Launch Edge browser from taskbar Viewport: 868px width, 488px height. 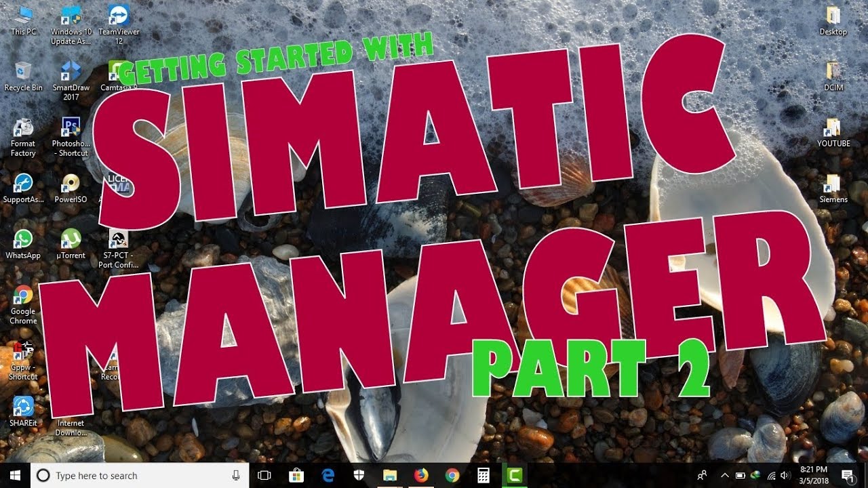[328, 476]
